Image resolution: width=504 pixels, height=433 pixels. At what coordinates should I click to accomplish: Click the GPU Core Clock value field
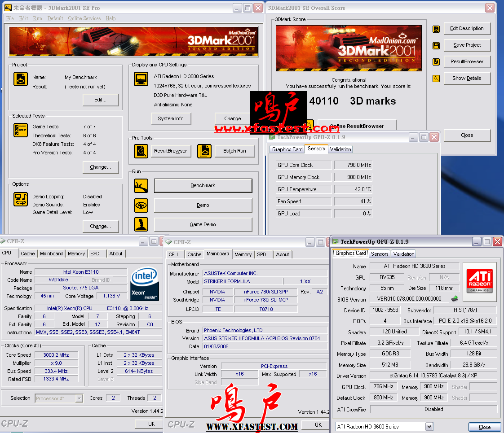tap(353, 165)
